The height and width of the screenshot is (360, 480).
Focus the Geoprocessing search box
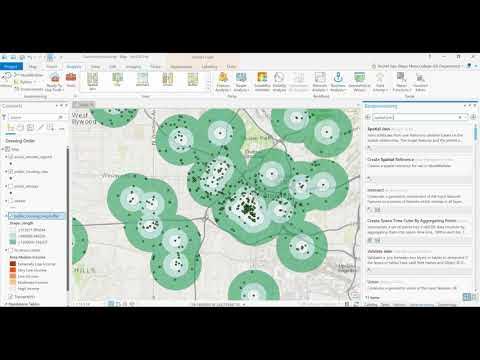(x=419, y=117)
